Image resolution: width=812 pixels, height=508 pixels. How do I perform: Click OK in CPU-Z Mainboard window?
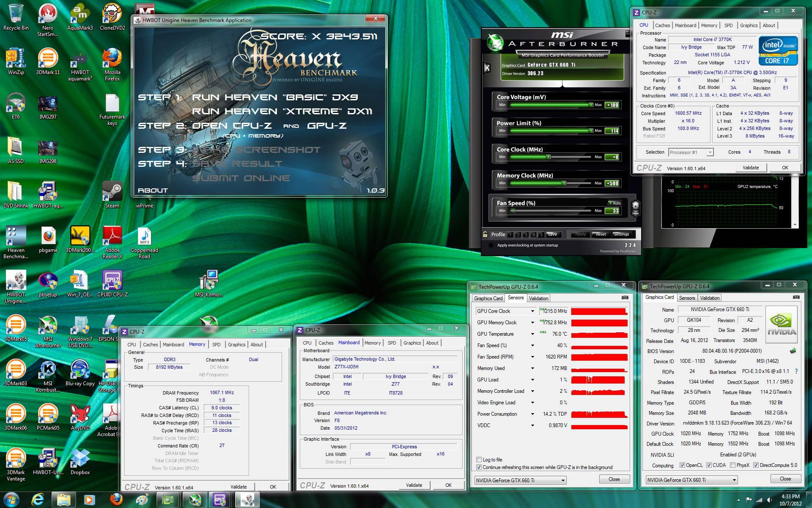click(448, 485)
